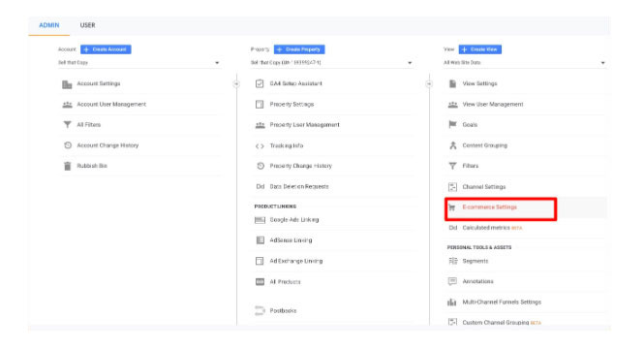The height and width of the screenshot is (350, 644).
Task: Click the Ad Exchange Linking icon
Action: pyautogui.click(x=260, y=261)
